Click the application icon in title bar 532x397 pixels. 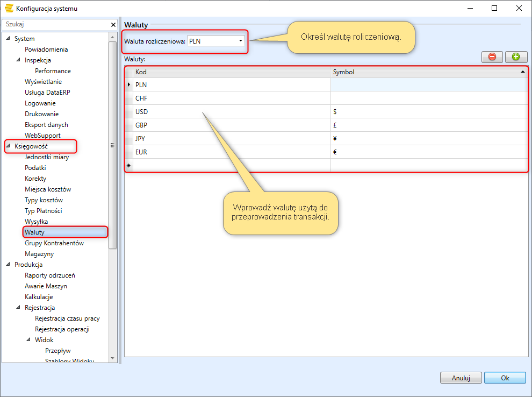(9, 8)
